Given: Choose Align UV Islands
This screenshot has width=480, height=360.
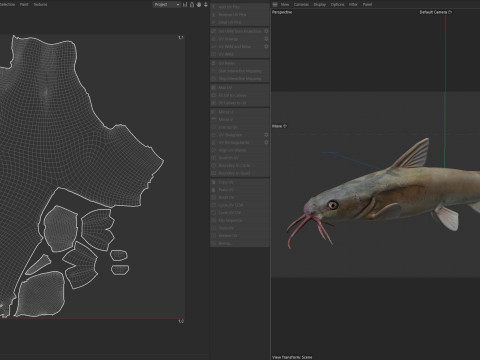Looking at the screenshot, I should (240, 150).
